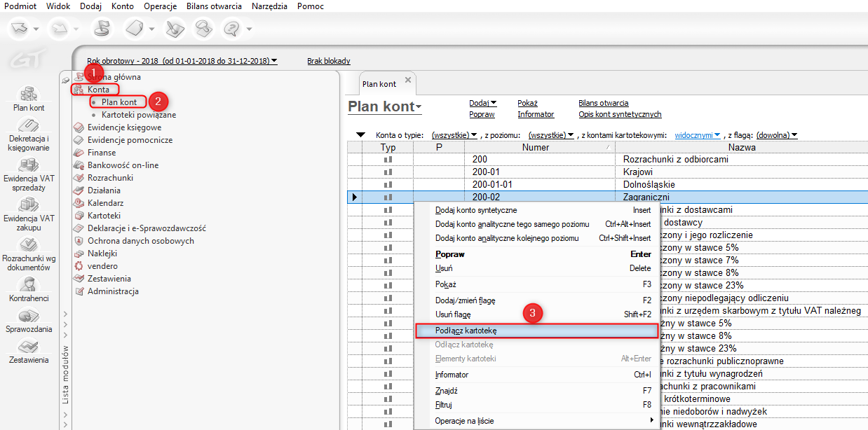Click the Brak blokady link
The width and height of the screenshot is (868, 430).
coord(328,61)
